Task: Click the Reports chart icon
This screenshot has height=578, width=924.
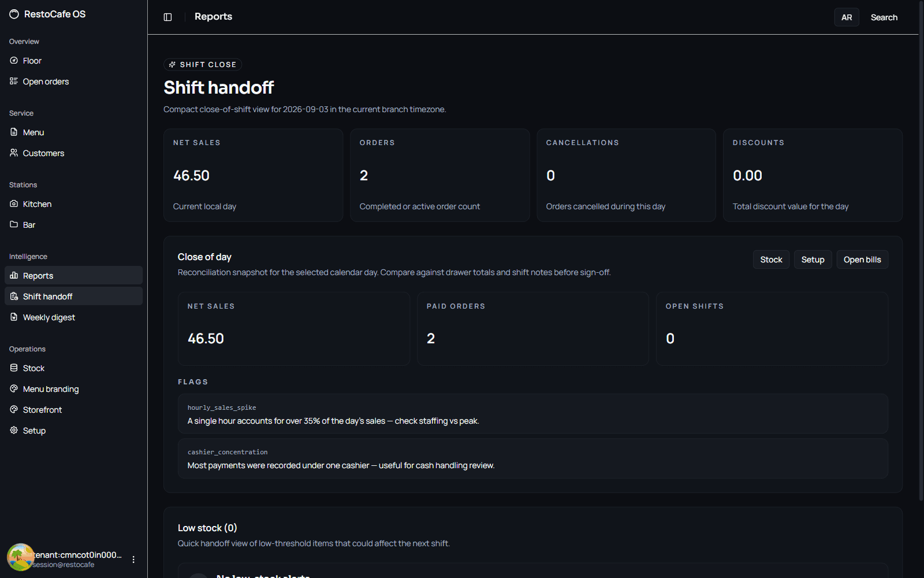Action: 14,275
